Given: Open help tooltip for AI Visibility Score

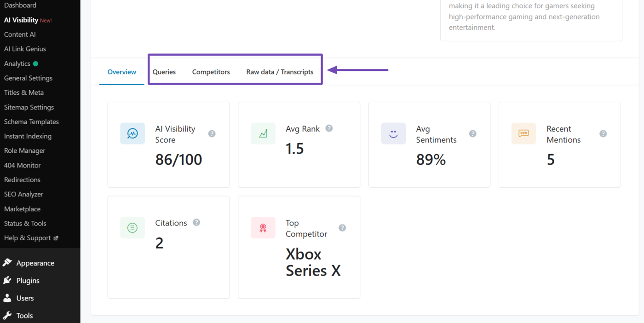Looking at the screenshot, I should click(212, 134).
